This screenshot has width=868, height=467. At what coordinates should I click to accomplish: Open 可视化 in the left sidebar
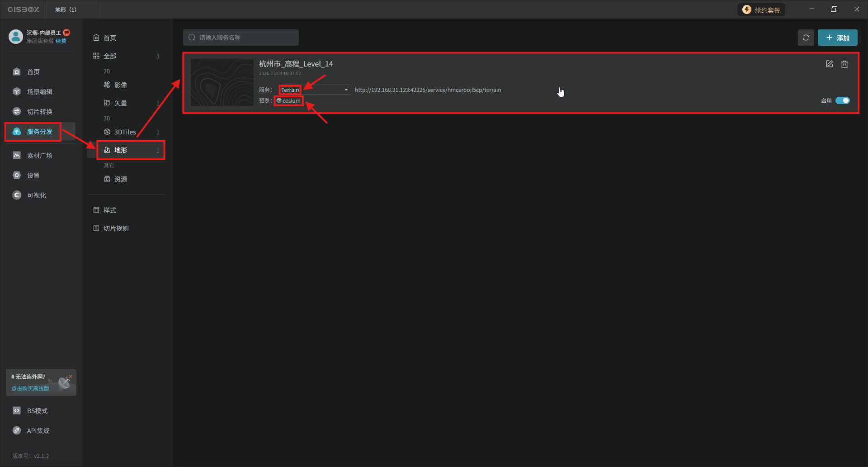point(36,195)
